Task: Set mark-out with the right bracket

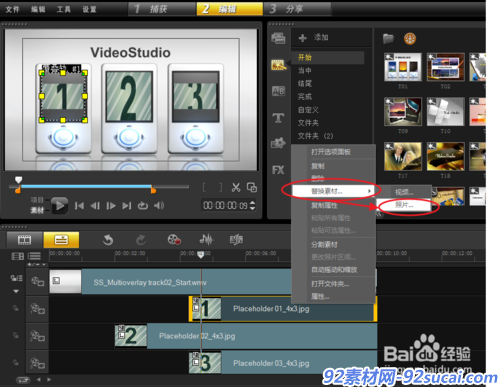Action: [x=220, y=187]
